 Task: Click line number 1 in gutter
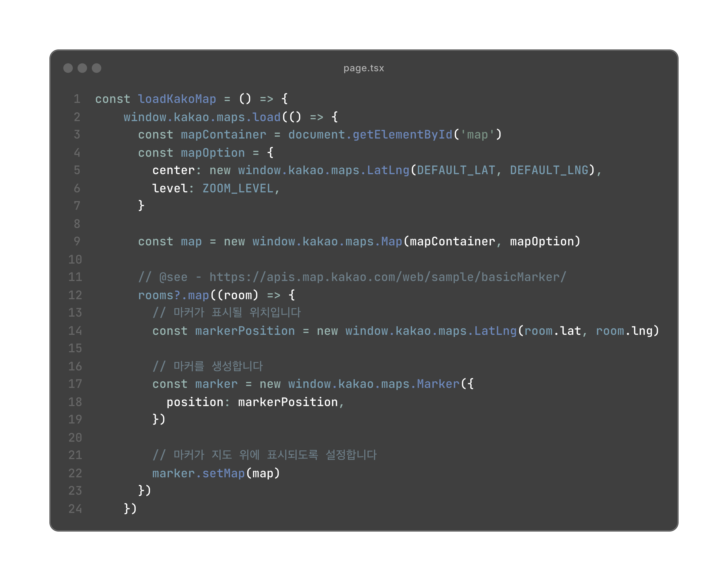[77, 99]
